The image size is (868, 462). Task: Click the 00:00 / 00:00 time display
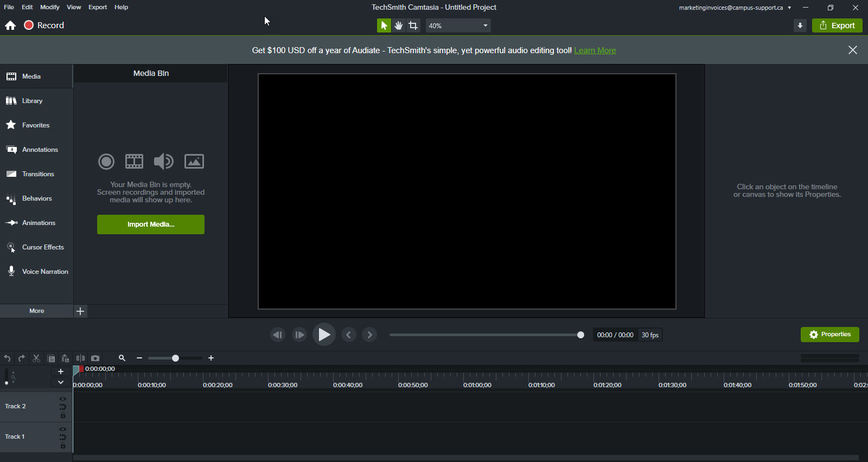(x=615, y=335)
